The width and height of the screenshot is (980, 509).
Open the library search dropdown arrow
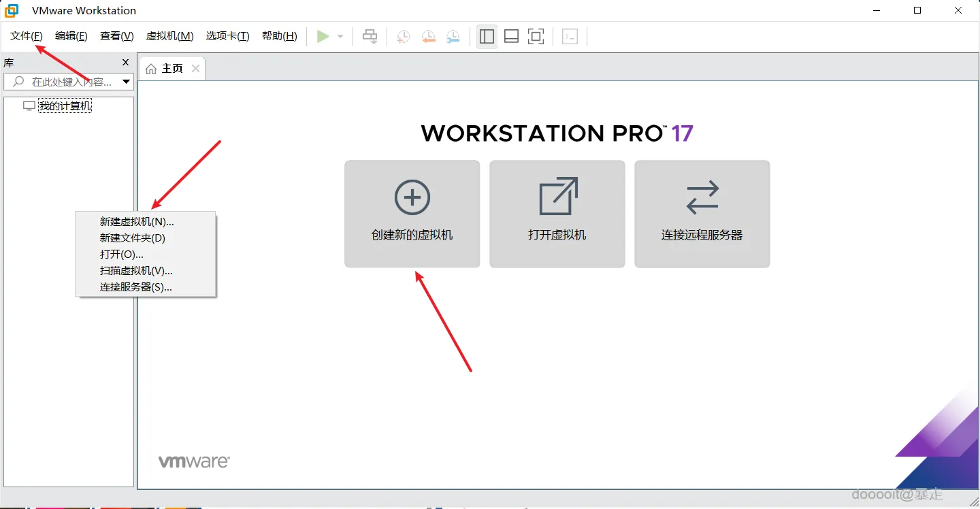[127, 81]
